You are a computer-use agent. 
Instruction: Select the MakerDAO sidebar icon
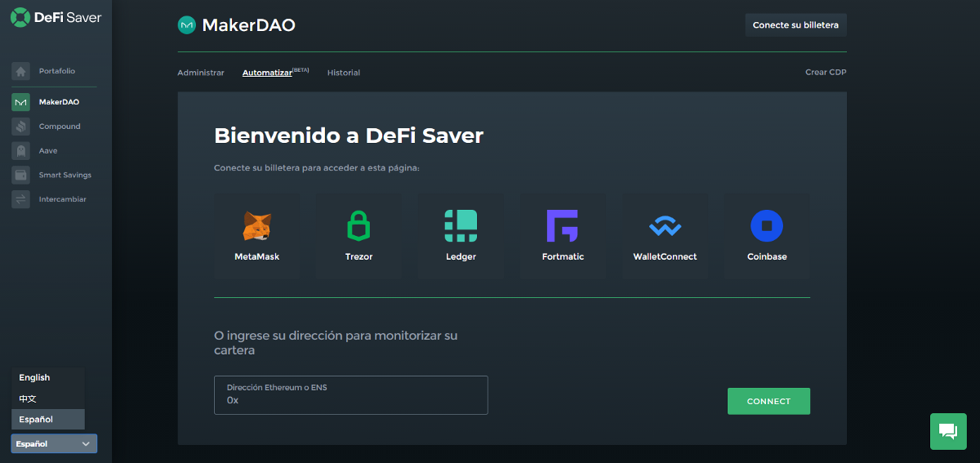click(21, 102)
